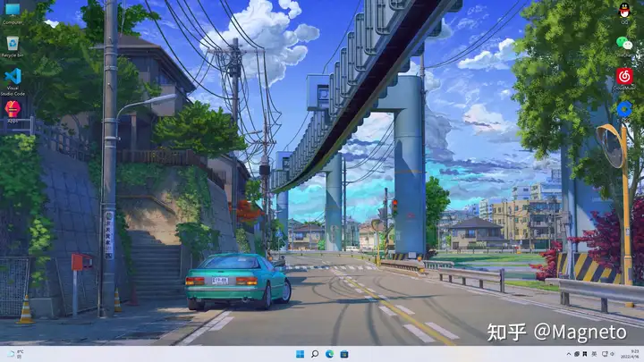Open WeChat desktop shortcut
This screenshot has height=362, width=644.
tap(624, 46)
